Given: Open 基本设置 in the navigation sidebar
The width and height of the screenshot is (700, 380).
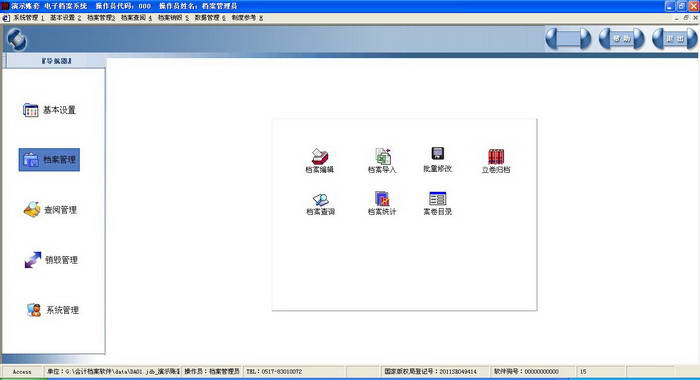Looking at the screenshot, I should [x=49, y=110].
